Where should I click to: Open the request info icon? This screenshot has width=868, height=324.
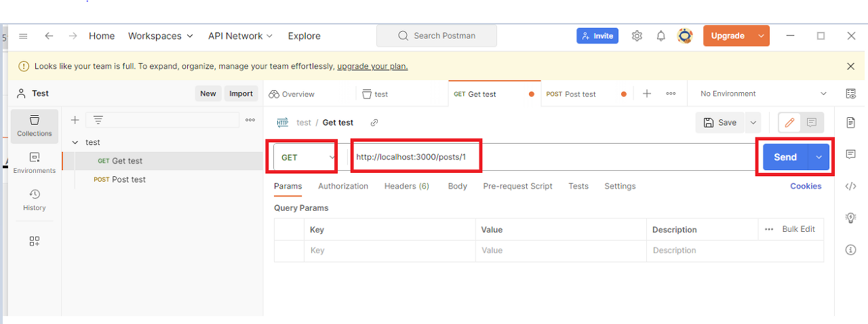point(851,250)
